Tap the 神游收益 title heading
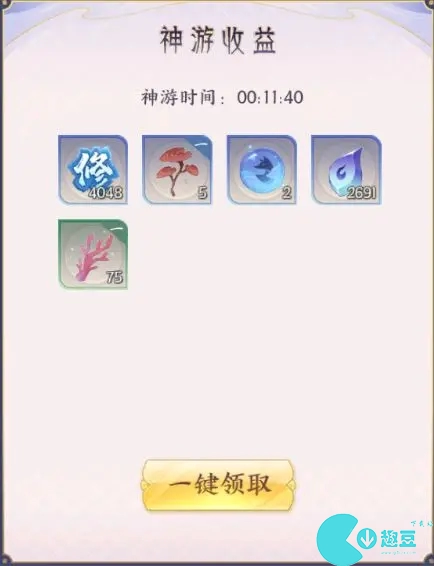The image size is (434, 566). point(218,40)
